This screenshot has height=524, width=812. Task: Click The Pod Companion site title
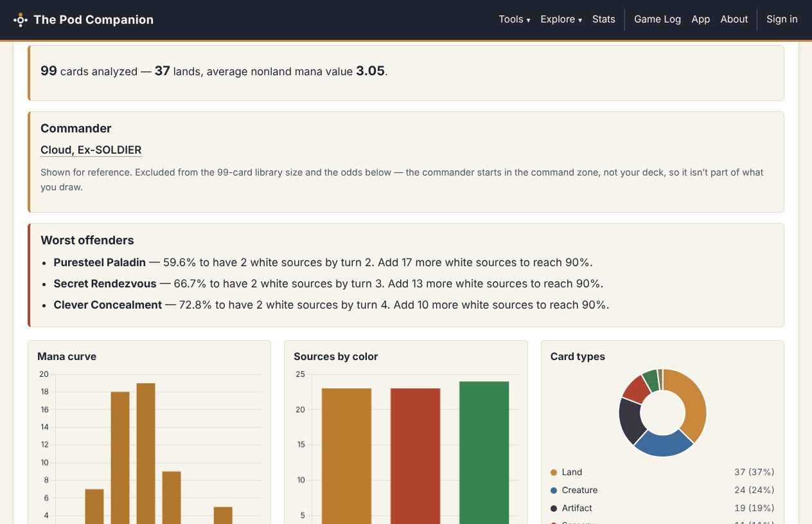94,20
